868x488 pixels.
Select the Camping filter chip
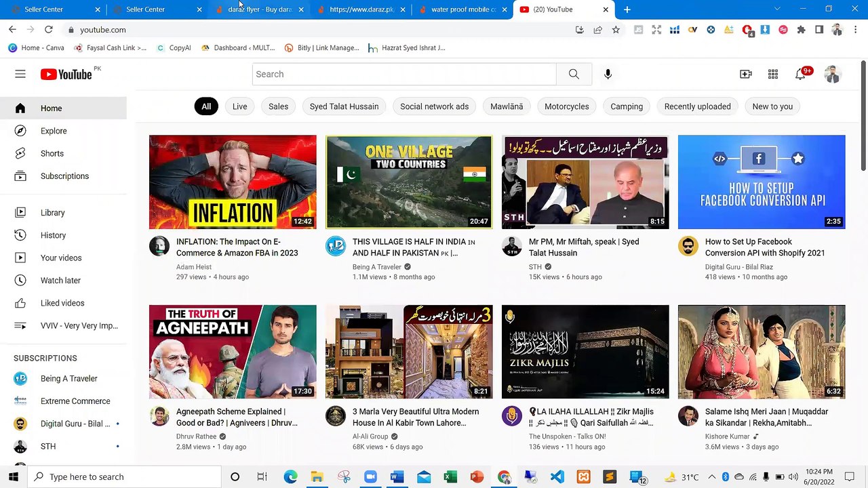[627, 106]
